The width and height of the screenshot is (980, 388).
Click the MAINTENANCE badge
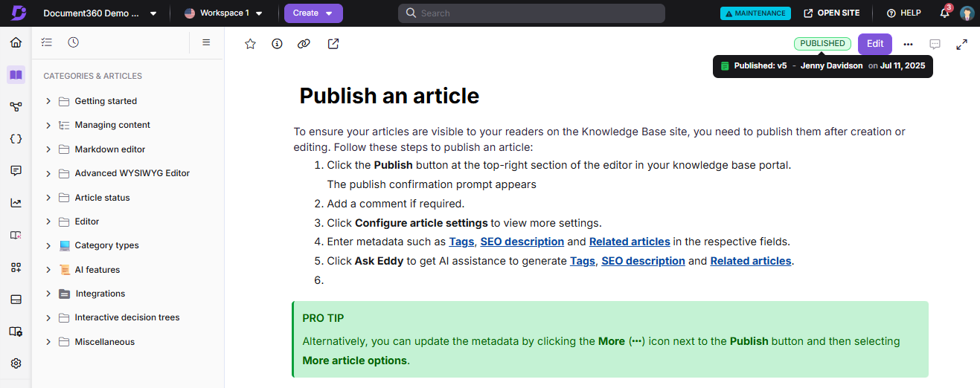pyautogui.click(x=755, y=13)
